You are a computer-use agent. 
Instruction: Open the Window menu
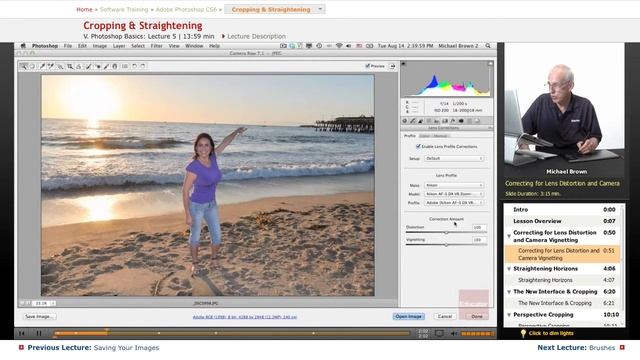pyautogui.click(x=194, y=46)
